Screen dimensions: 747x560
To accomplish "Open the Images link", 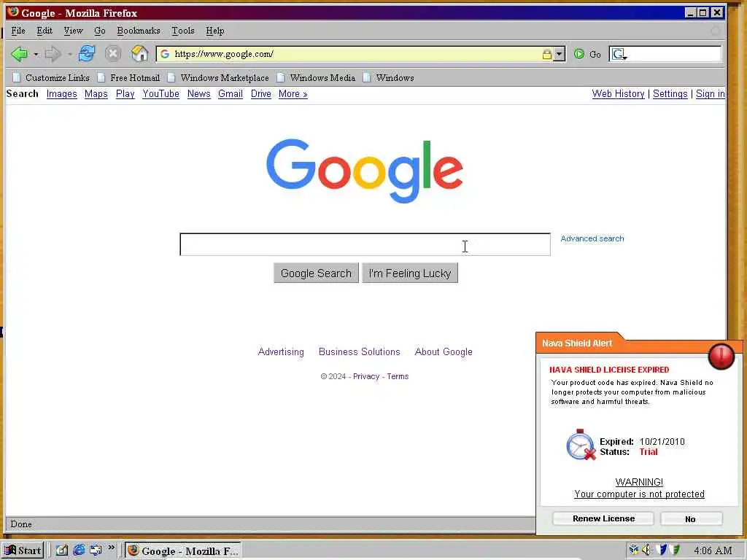I will pyautogui.click(x=62, y=94).
